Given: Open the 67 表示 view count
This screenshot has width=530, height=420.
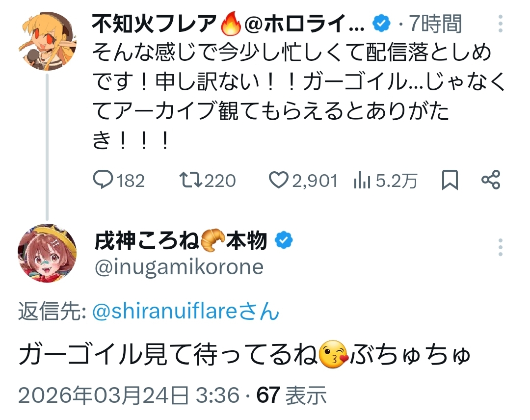Looking at the screenshot, I should click(292, 395).
